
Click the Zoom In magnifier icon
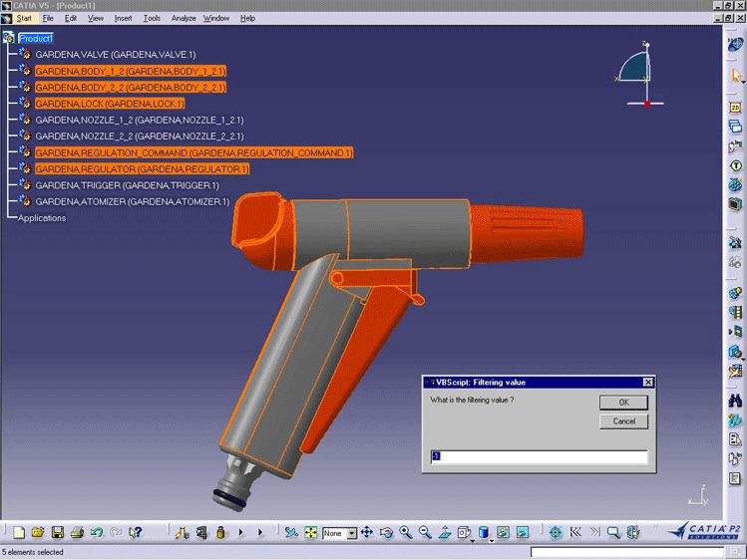tap(406, 533)
